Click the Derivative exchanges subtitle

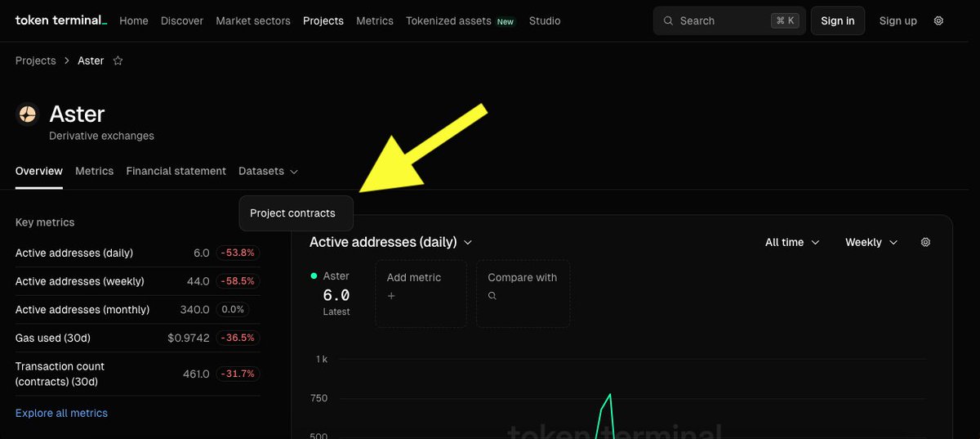click(101, 136)
